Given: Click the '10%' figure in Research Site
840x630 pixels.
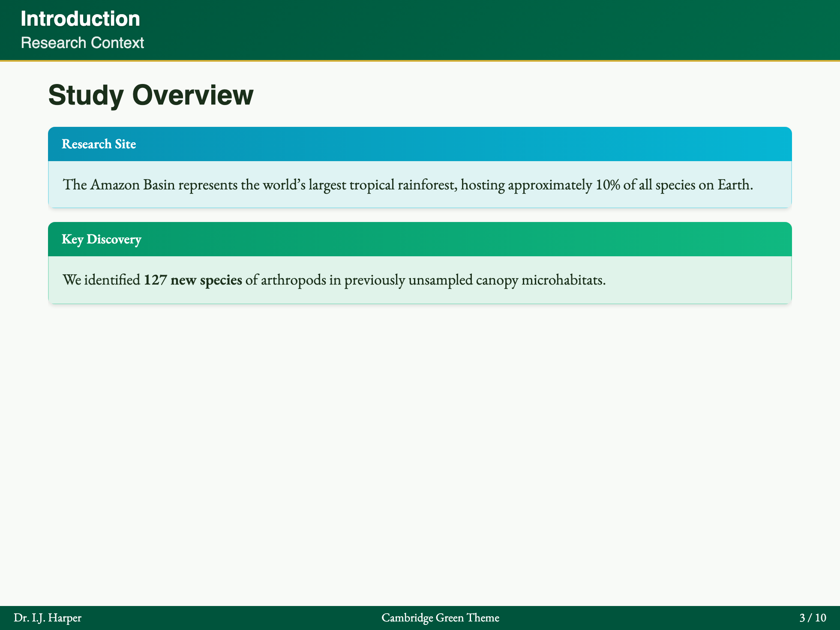Looking at the screenshot, I should (x=608, y=185).
